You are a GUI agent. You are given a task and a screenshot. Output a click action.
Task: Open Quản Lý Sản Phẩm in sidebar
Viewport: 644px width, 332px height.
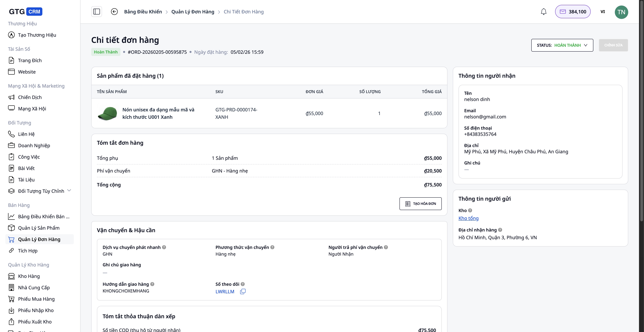coord(39,228)
